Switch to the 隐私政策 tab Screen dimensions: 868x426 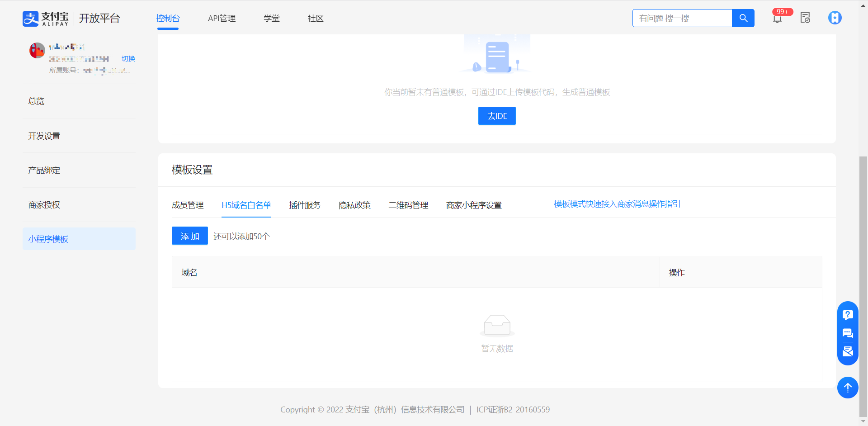click(354, 205)
